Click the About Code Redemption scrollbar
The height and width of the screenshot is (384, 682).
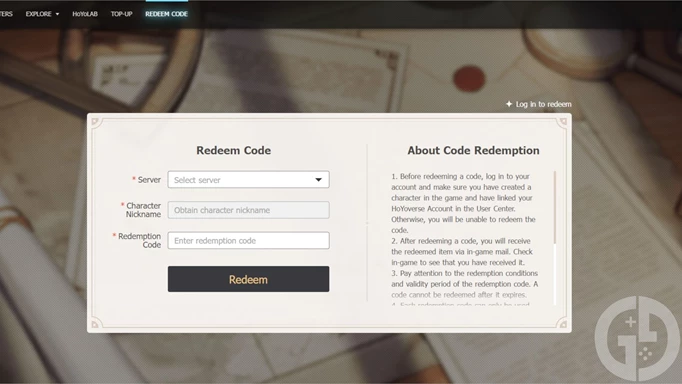tap(555, 208)
